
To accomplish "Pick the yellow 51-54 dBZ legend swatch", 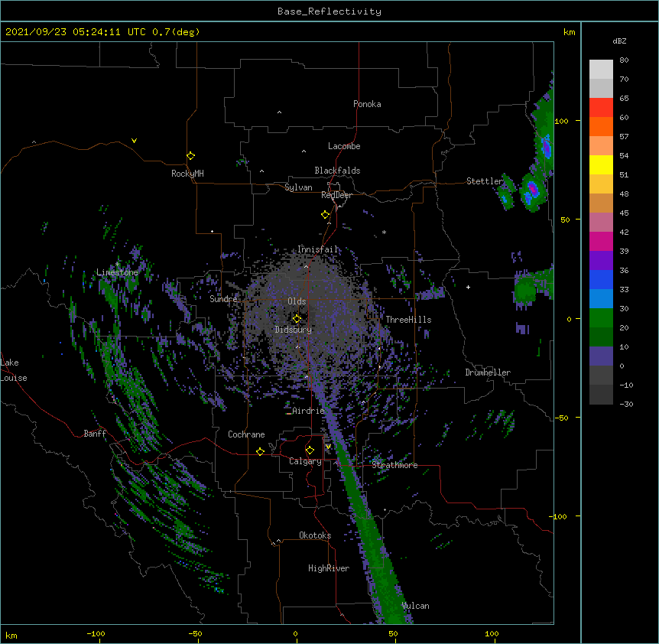I will 601,164.
